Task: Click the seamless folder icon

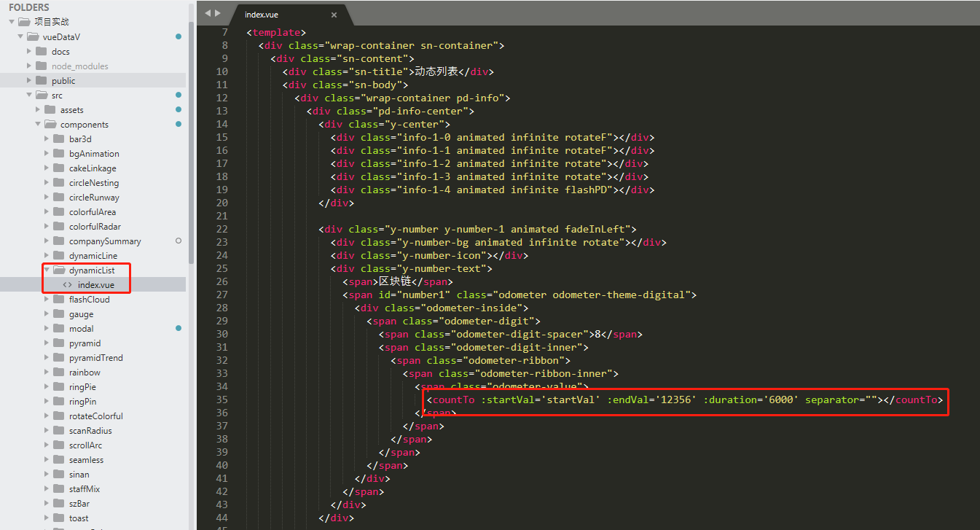Action: pos(58,459)
